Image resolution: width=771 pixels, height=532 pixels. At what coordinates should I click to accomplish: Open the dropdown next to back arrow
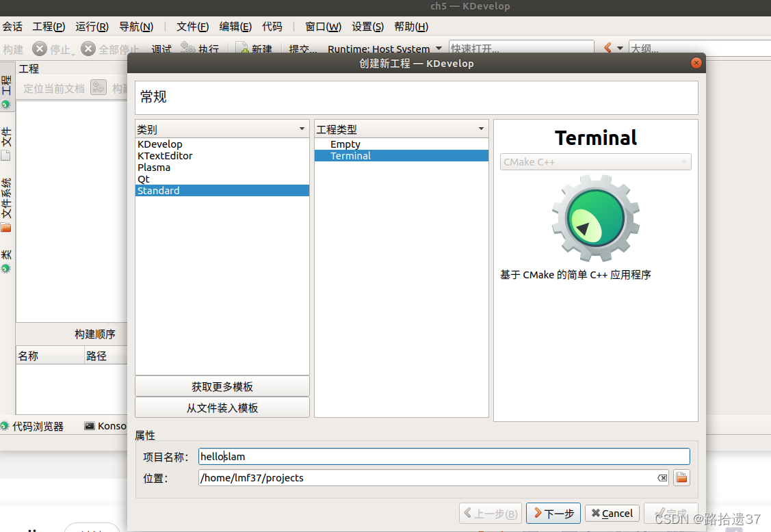click(x=620, y=48)
